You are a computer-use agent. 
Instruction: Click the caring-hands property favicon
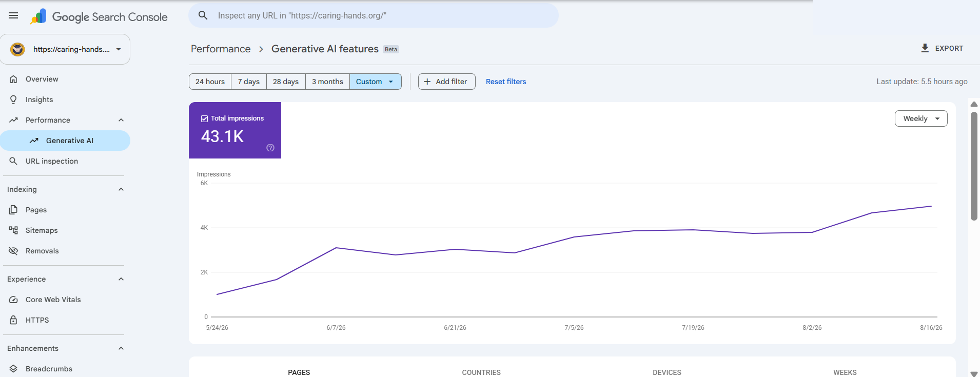[x=18, y=49]
